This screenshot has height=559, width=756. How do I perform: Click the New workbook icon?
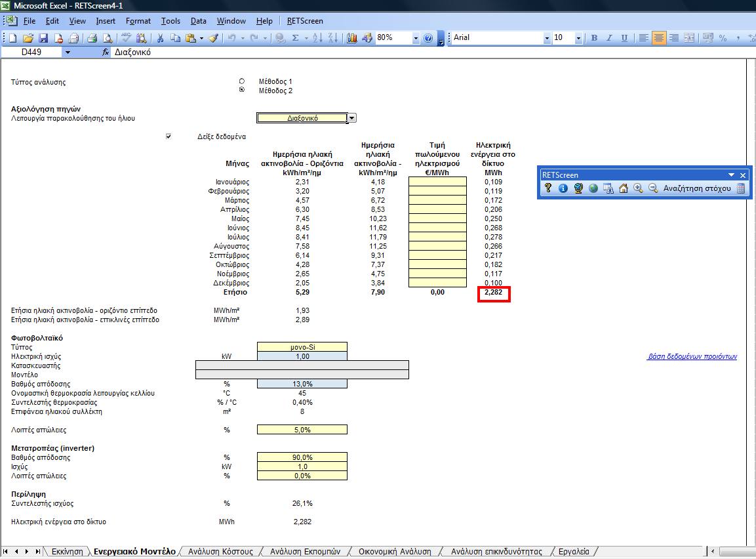coord(12,38)
